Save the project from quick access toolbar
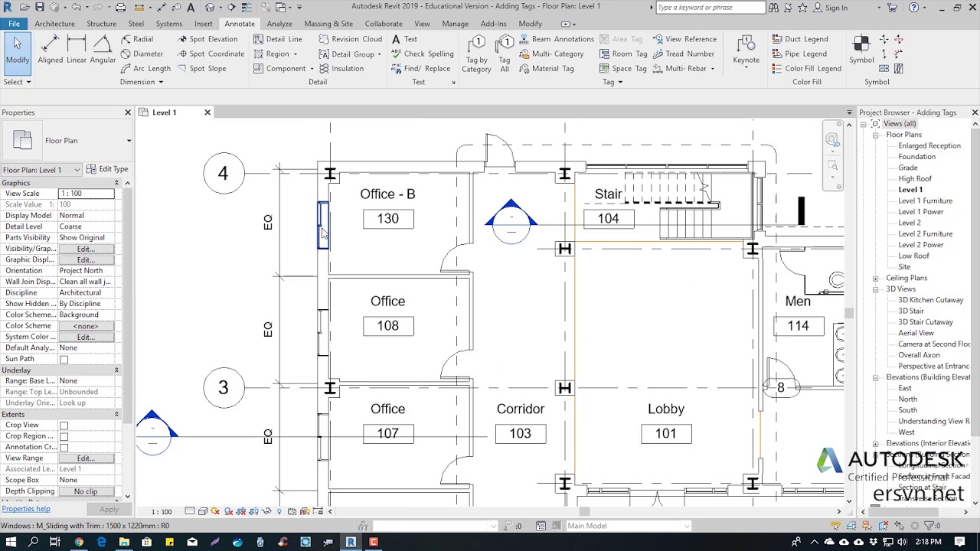 40,8
